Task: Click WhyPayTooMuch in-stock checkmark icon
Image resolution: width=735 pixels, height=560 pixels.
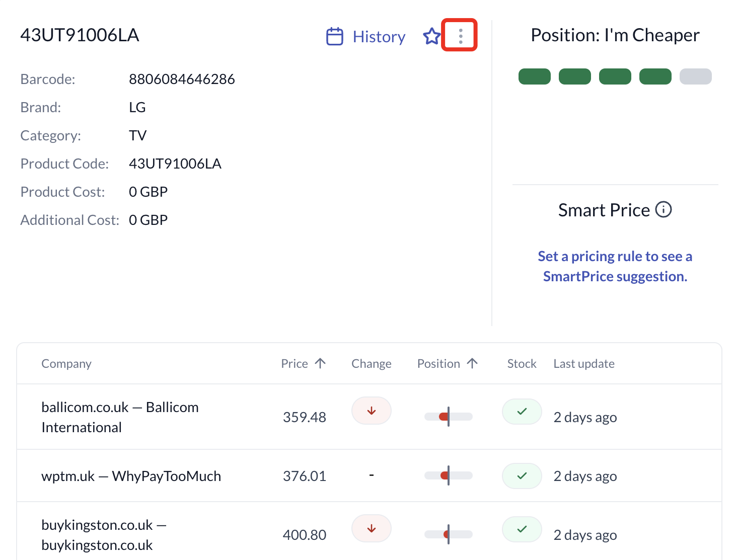Action: 522,475
